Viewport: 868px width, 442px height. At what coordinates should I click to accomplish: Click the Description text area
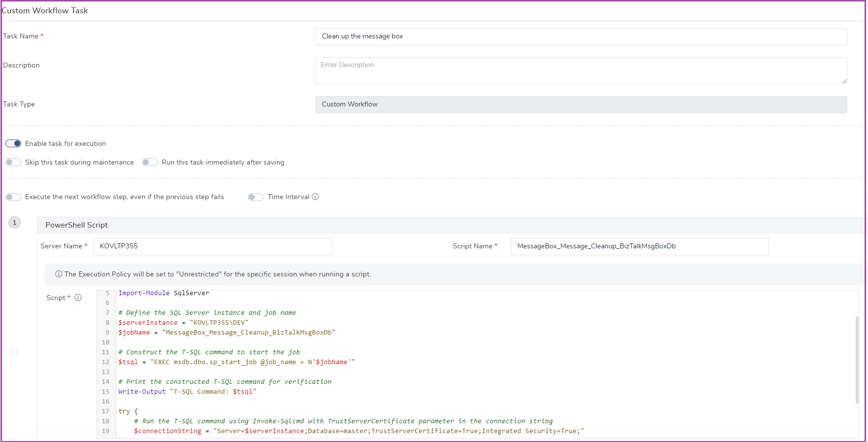(x=581, y=70)
